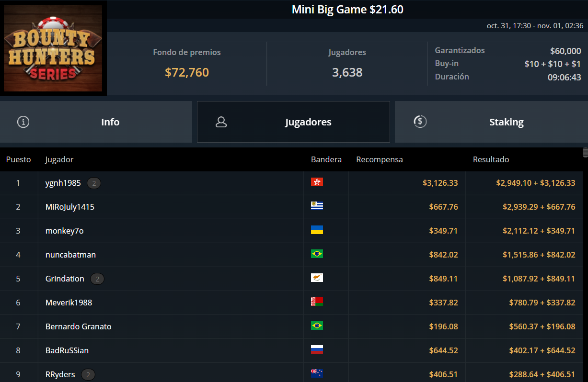Click the Buy-in $10 + $10 + $1 value
Image resolution: width=588 pixels, height=382 pixels.
(x=553, y=64)
